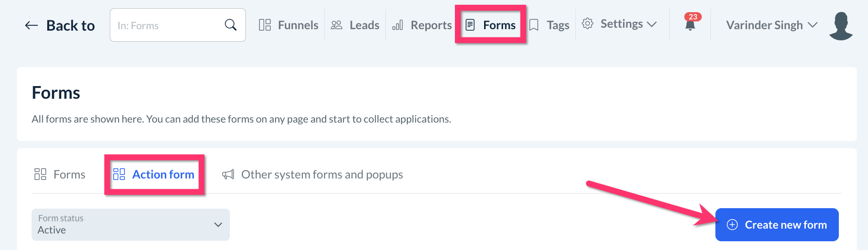Click the search magnifier icon
Image resolution: width=868 pixels, height=250 pixels.
coord(231,25)
